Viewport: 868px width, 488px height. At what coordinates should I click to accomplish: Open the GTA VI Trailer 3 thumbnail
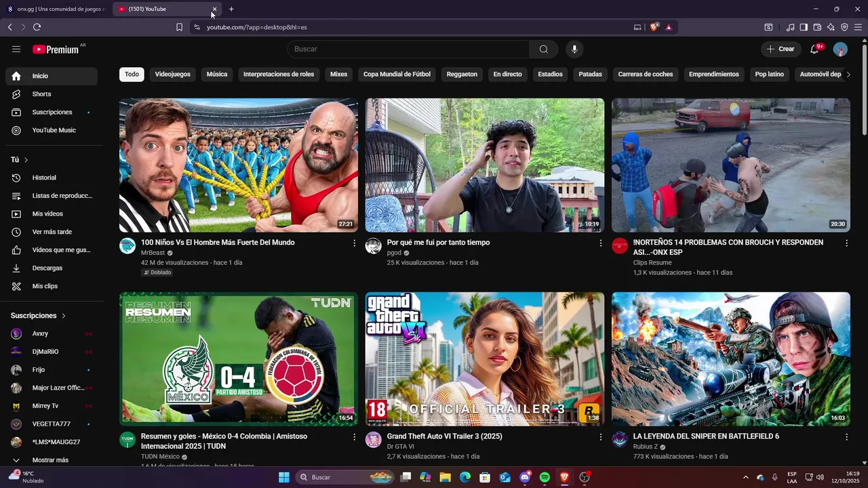485,359
